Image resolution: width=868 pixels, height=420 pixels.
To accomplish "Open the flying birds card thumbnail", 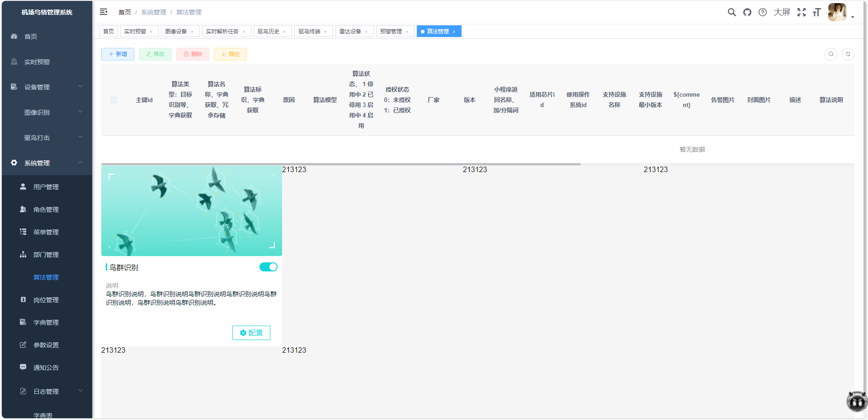I will [192, 211].
